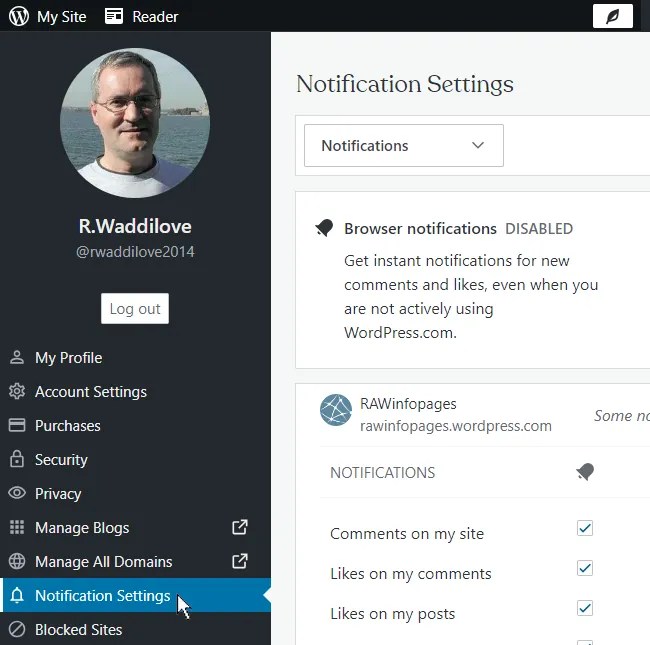Click the Privacy eye icon
Viewport: 650px width, 645px height.
[17, 493]
